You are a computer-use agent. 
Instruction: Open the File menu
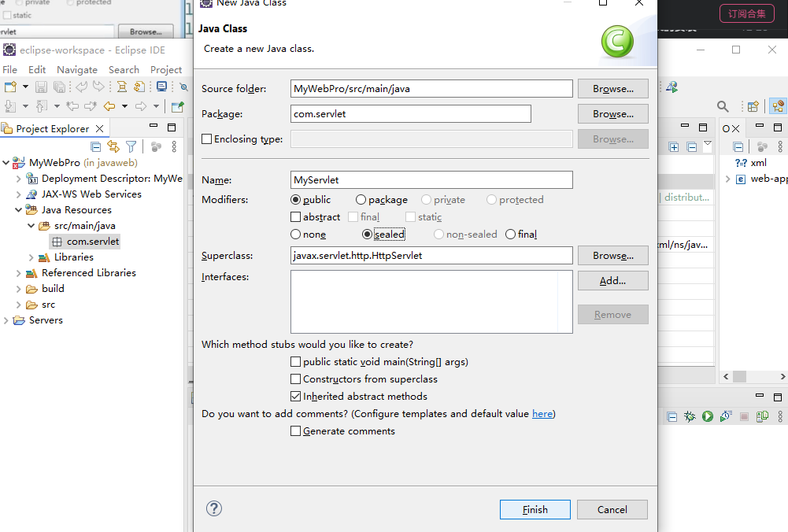[9, 70]
